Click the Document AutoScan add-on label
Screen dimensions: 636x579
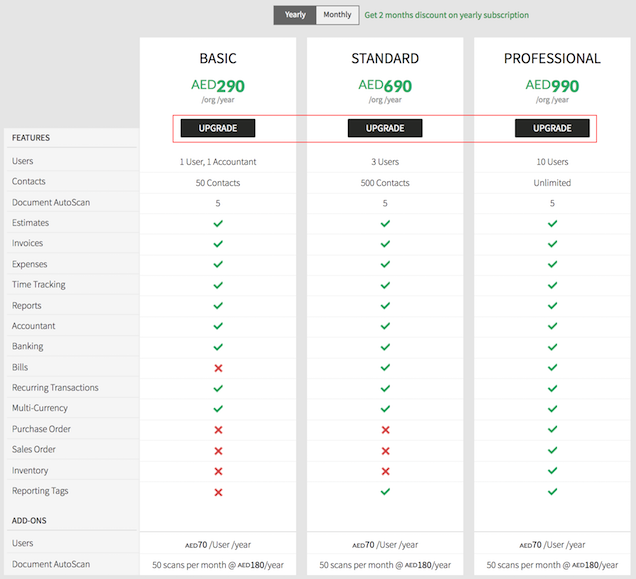(x=50, y=565)
